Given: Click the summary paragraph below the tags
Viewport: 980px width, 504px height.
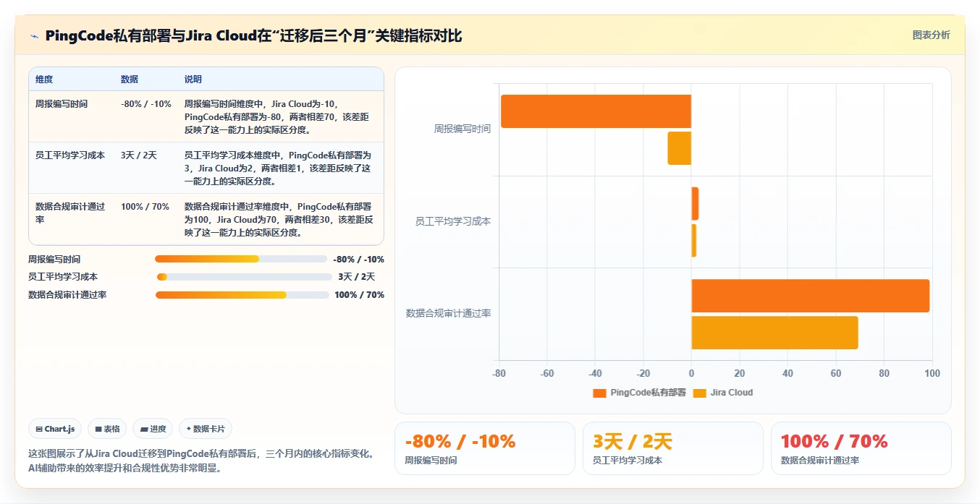Looking at the screenshot, I should pyautogui.click(x=201, y=461).
